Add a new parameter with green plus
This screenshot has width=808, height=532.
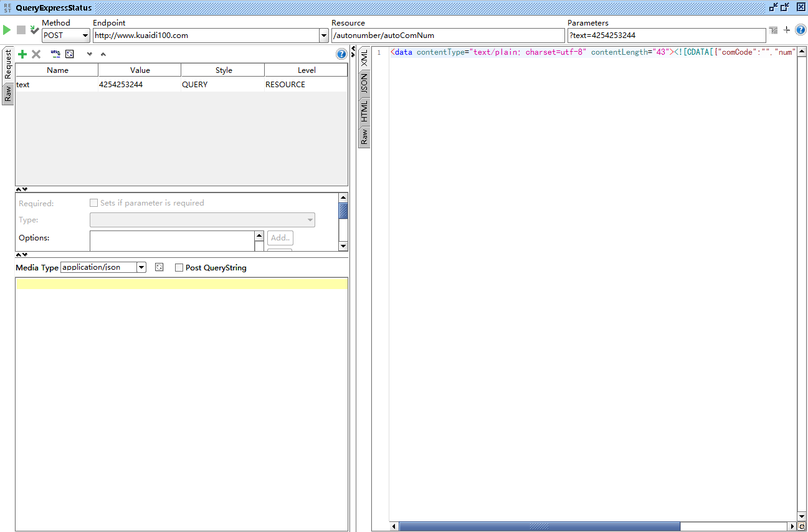click(22, 54)
